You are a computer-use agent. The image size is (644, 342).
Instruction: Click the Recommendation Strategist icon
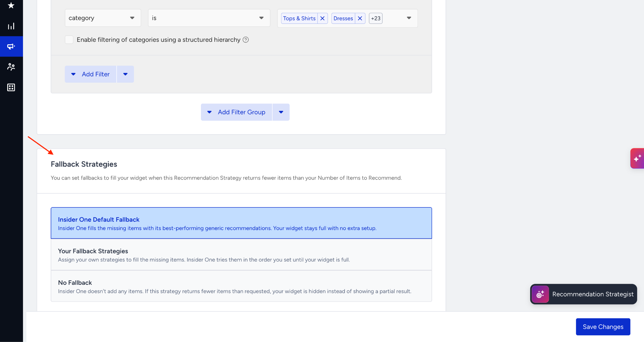point(540,294)
